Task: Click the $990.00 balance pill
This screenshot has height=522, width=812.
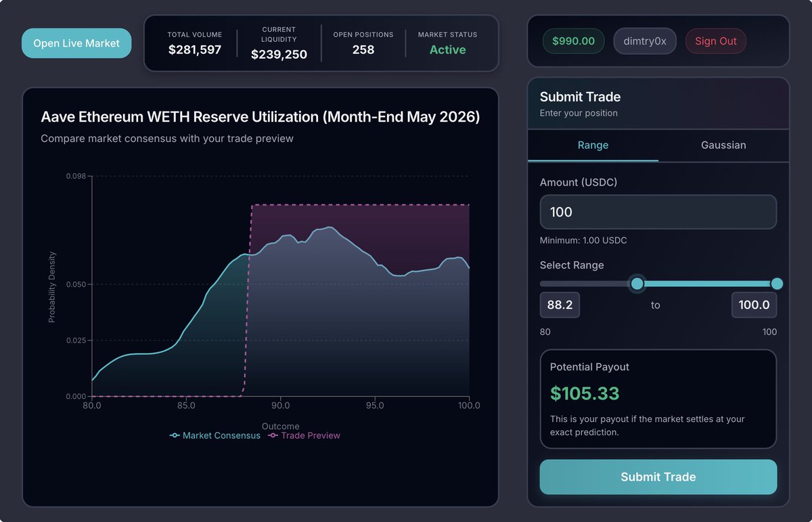Action: tap(574, 41)
